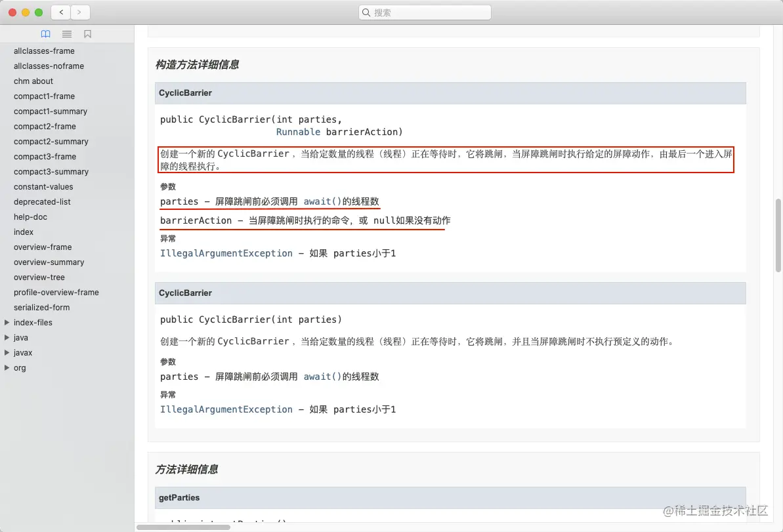This screenshot has width=783, height=532.
Task: Open compact2-frame entry
Action: click(45, 126)
